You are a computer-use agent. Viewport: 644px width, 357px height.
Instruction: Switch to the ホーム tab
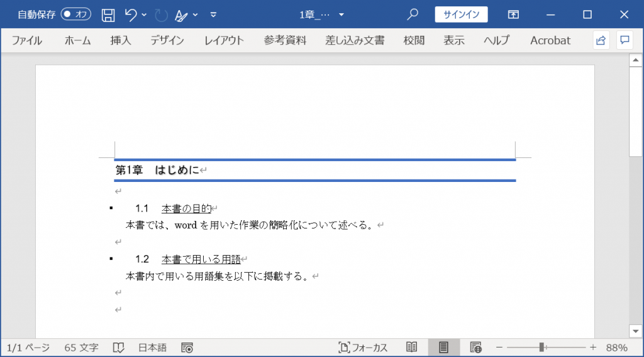[x=77, y=40]
